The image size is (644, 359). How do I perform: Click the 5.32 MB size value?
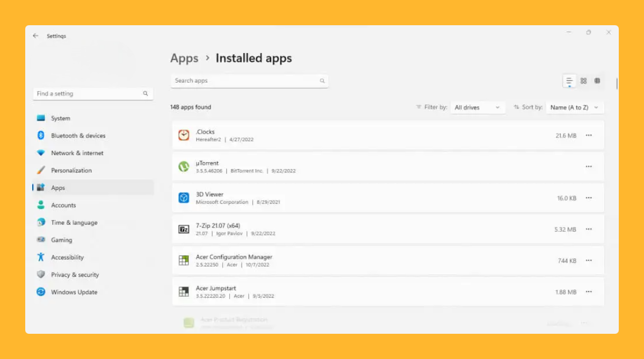tap(565, 230)
